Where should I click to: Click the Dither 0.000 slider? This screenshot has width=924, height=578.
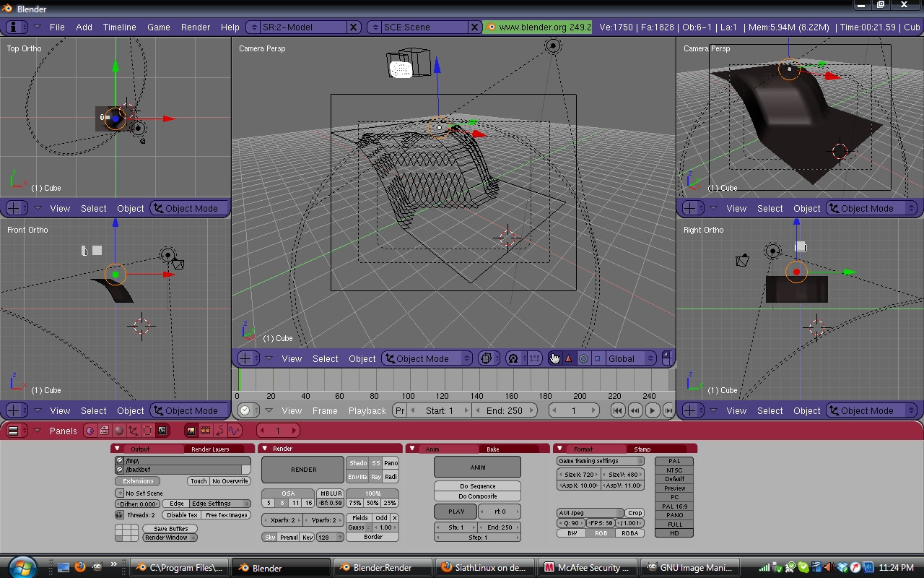[138, 504]
